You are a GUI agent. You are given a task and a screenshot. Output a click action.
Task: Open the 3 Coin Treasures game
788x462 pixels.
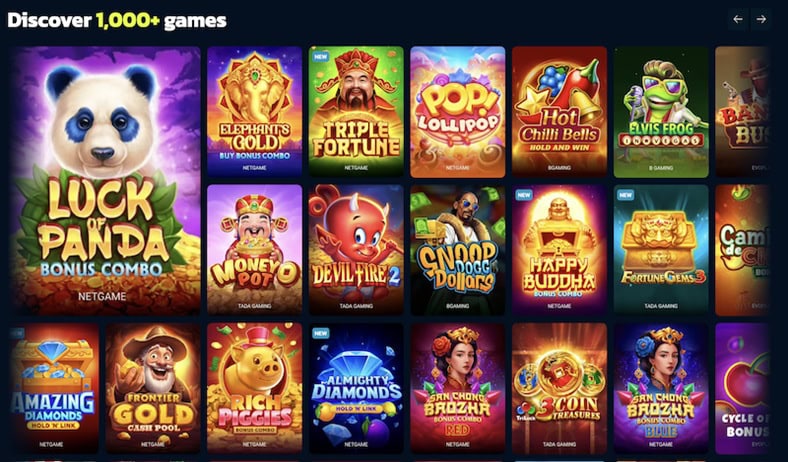(x=559, y=388)
